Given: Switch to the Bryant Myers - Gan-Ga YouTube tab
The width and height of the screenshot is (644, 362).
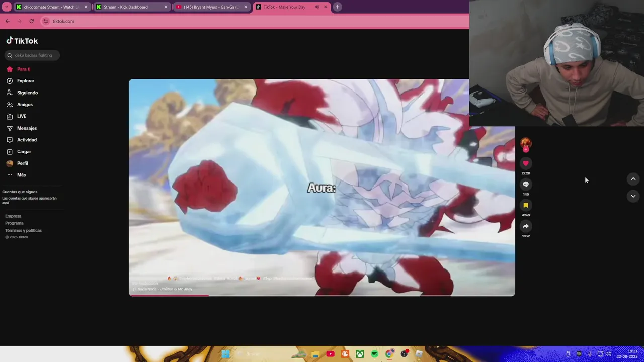Looking at the screenshot, I should 211,7.
